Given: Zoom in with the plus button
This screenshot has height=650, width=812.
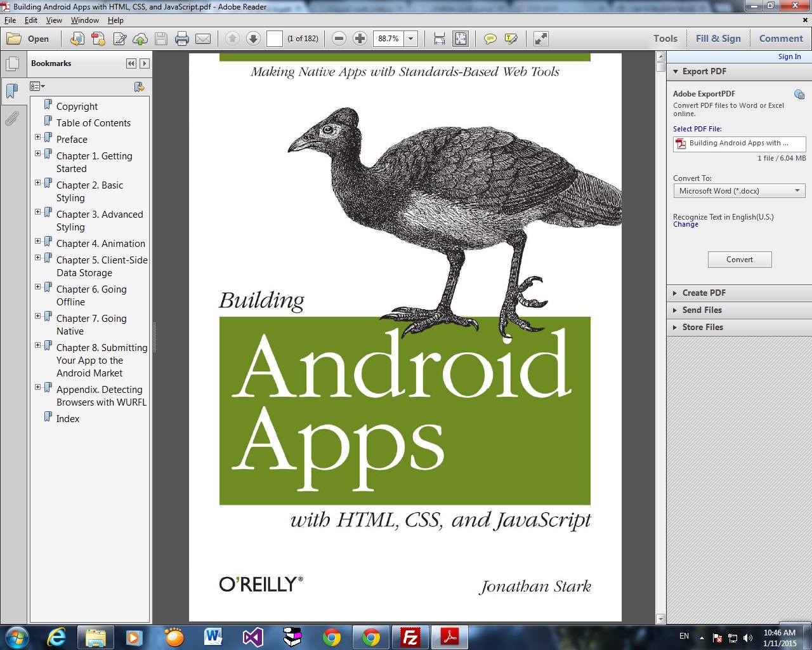Looking at the screenshot, I should click(x=360, y=39).
